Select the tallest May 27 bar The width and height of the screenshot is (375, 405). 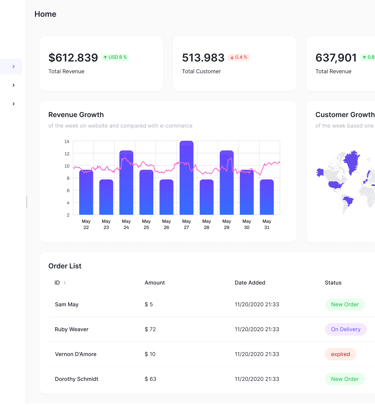click(186, 178)
